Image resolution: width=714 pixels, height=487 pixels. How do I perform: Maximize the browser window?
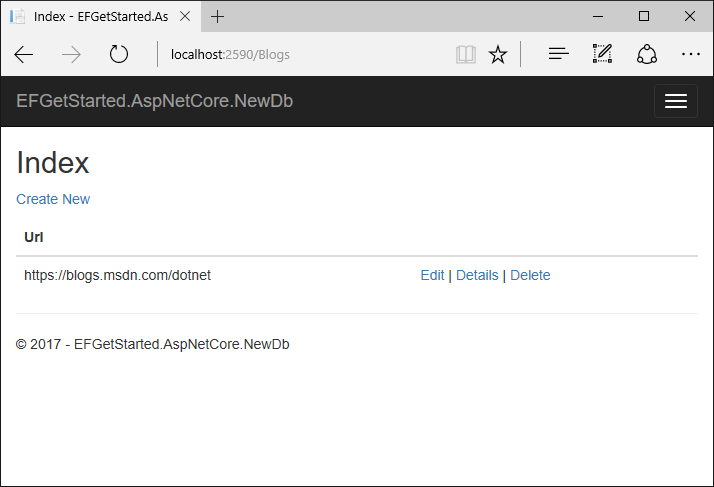click(644, 16)
